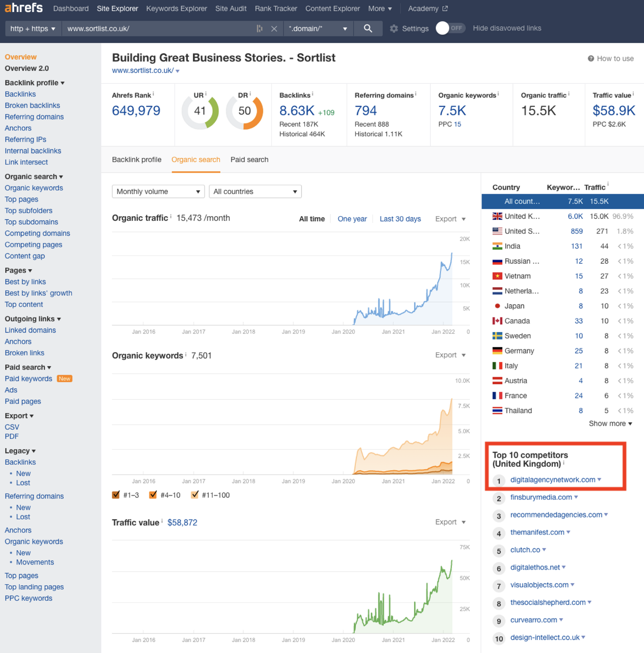This screenshot has height=653, width=644.
Task: Switch to the Backlink profile tab
Action: 137,159
